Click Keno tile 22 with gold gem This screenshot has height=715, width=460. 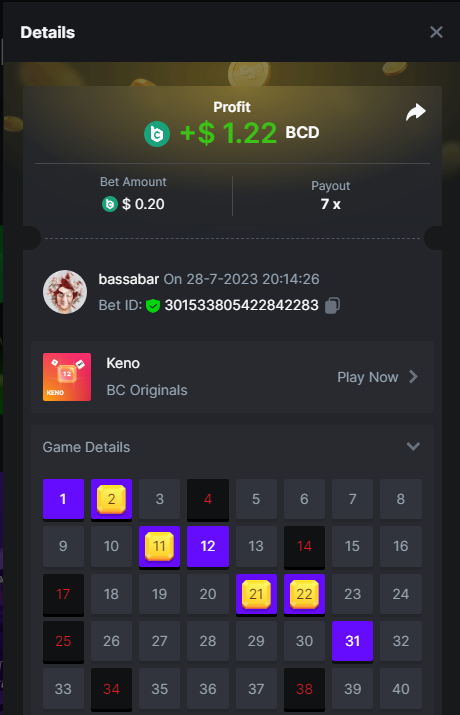click(304, 594)
